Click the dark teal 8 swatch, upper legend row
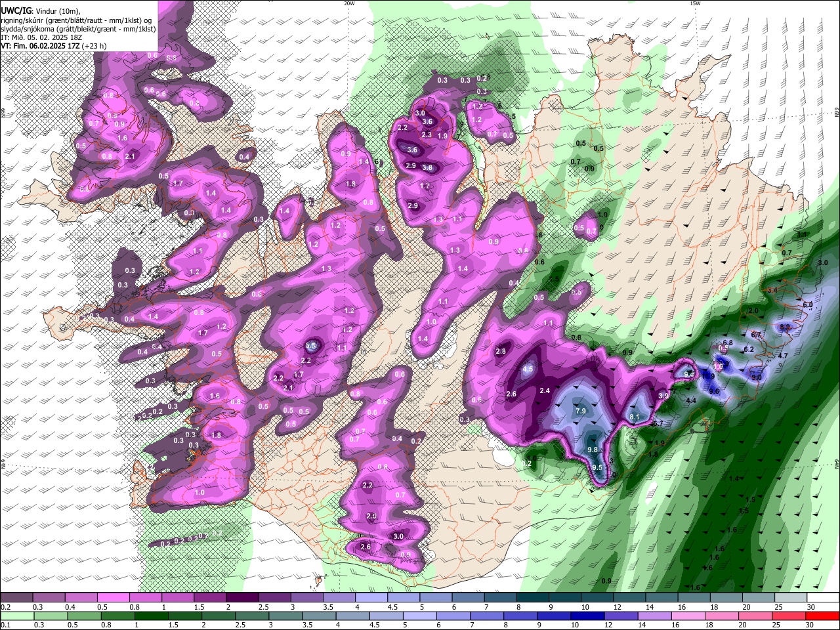This screenshot has height=630, width=840. pyautogui.click(x=532, y=597)
